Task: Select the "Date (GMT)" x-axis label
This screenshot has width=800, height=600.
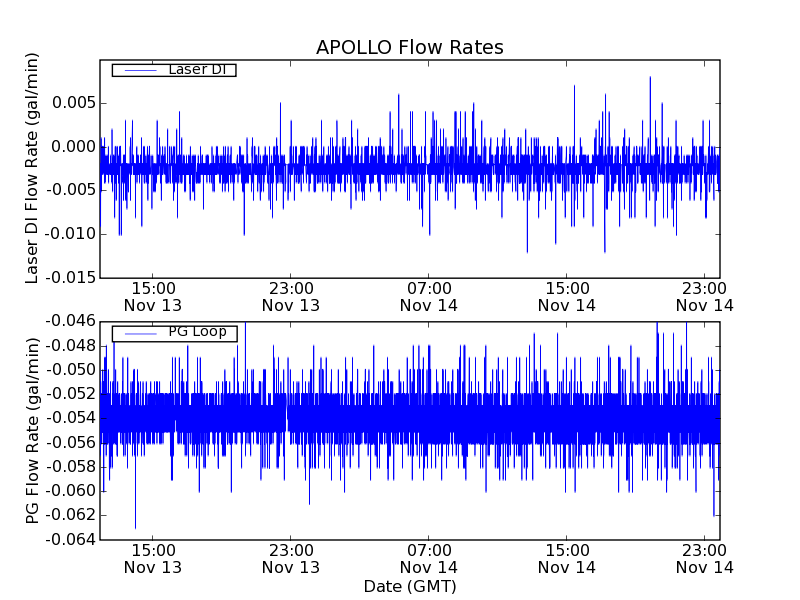Action: point(409,586)
